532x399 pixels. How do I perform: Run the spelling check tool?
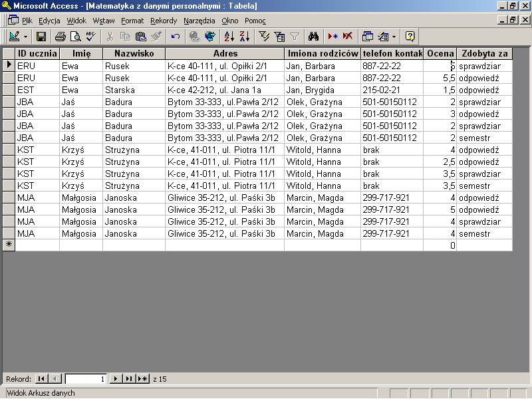(90, 37)
